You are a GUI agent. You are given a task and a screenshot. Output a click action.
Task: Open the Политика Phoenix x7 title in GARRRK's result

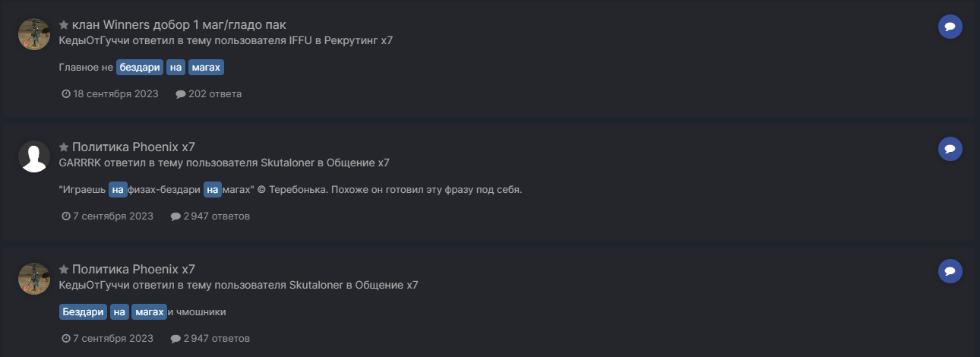pyautogui.click(x=133, y=147)
